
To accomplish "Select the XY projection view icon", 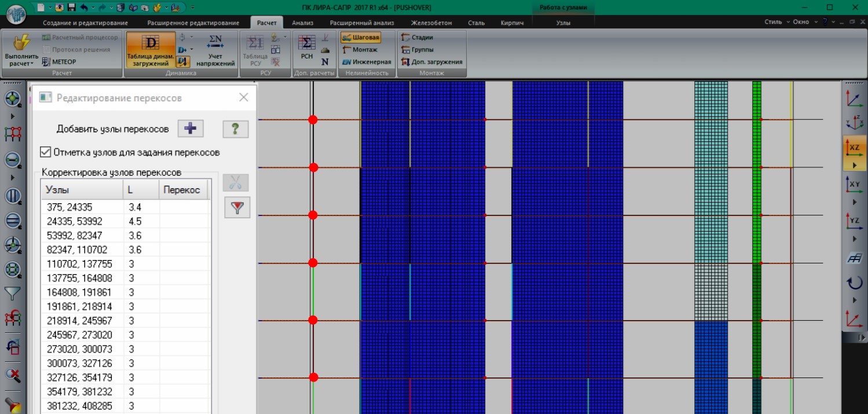I will (x=854, y=185).
